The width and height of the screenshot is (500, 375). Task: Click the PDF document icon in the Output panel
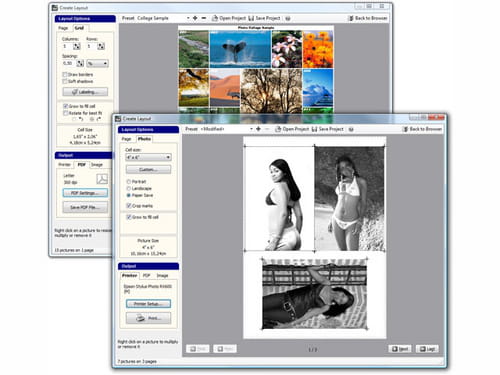(102, 179)
